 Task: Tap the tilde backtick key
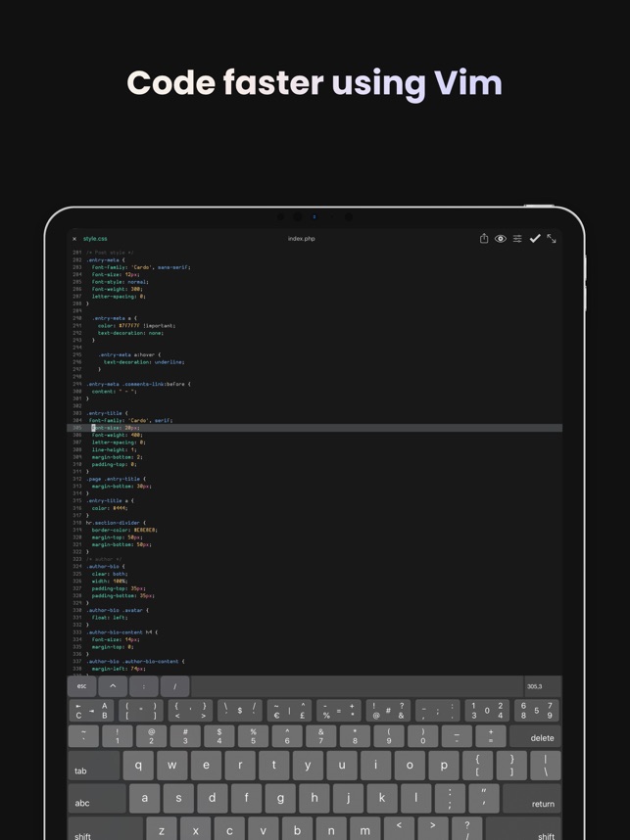(x=83, y=736)
